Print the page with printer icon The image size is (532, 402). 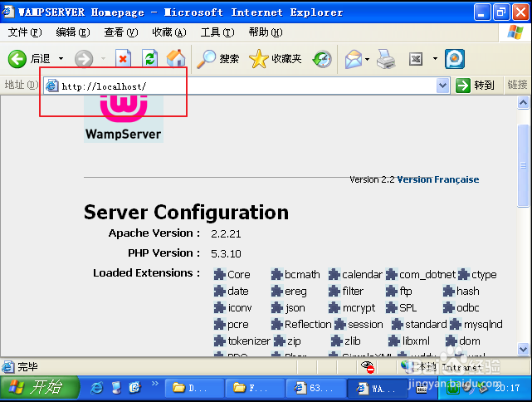[x=386, y=59]
